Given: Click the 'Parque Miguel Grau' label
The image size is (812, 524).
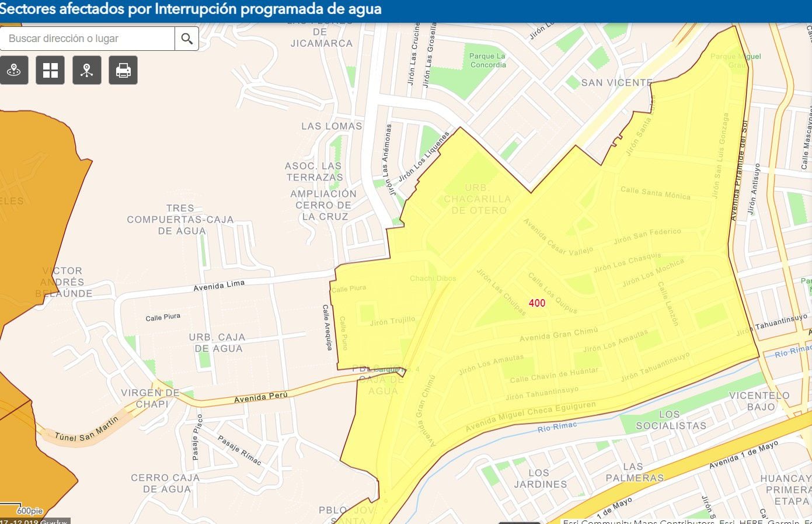Looking at the screenshot, I should (x=737, y=60).
